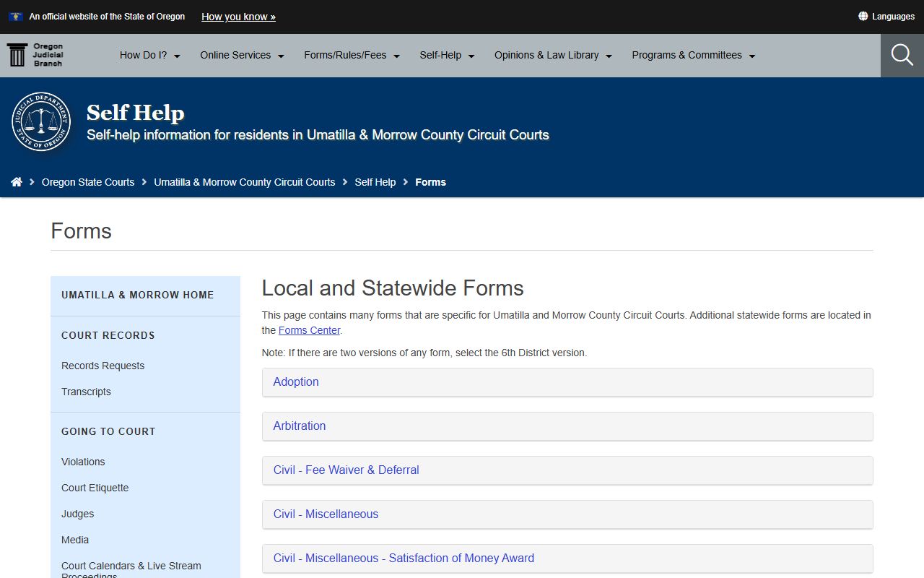The height and width of the screenshot is (578, 924).
Task: Go to Oregon State Courts breadcrumb
Action: click(88, 182)
